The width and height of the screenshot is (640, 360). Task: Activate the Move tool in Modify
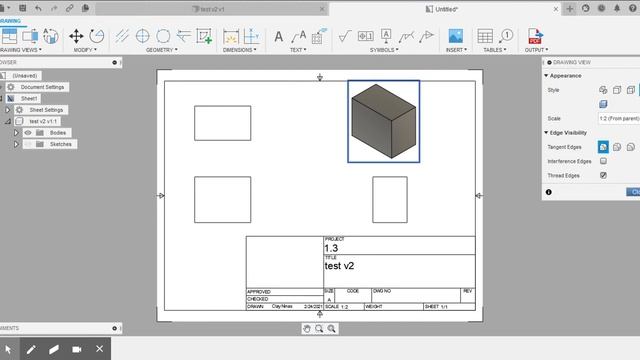pos(76,36)
